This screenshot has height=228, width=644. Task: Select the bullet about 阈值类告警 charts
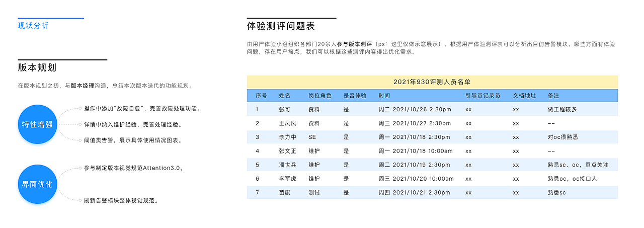(133, 140)
